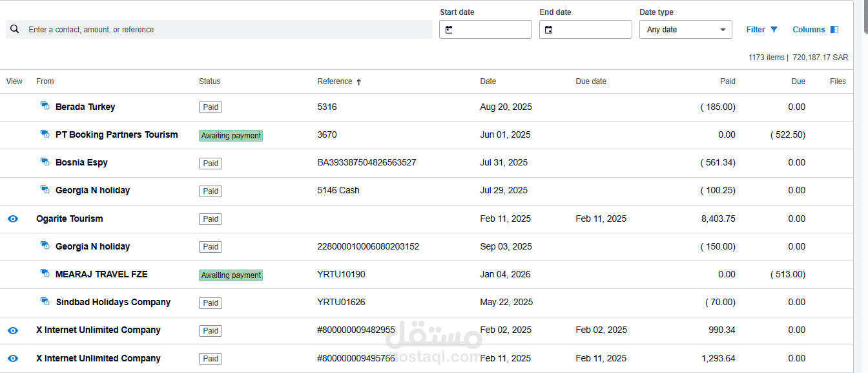Click Awaiting payment badge for PT Booking Partners
The width and height of the screenshot is (868, 373).
tap(231, 136)
